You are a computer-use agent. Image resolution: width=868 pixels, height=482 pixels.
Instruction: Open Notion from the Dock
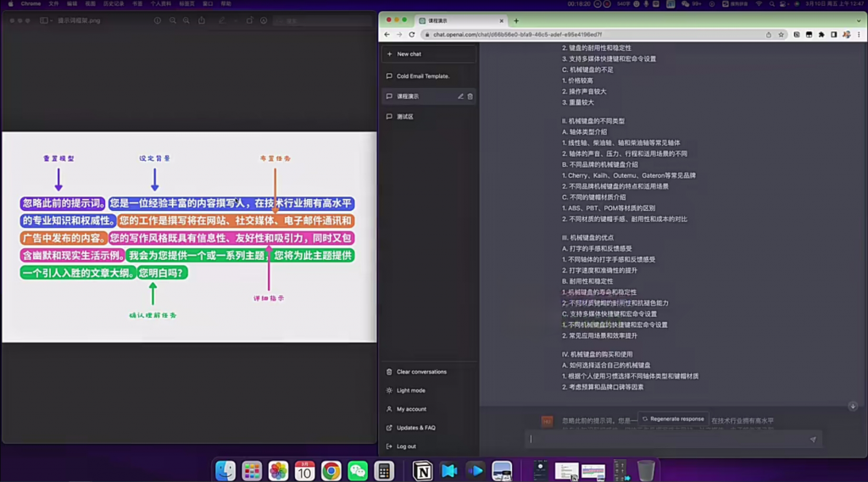pos(423,471)
